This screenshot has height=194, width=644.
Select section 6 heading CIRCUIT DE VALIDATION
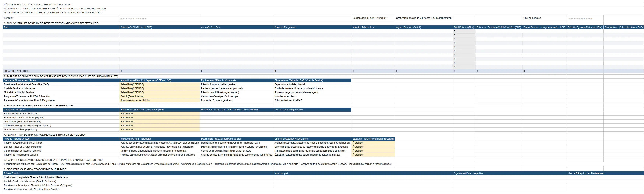point(61,169)
